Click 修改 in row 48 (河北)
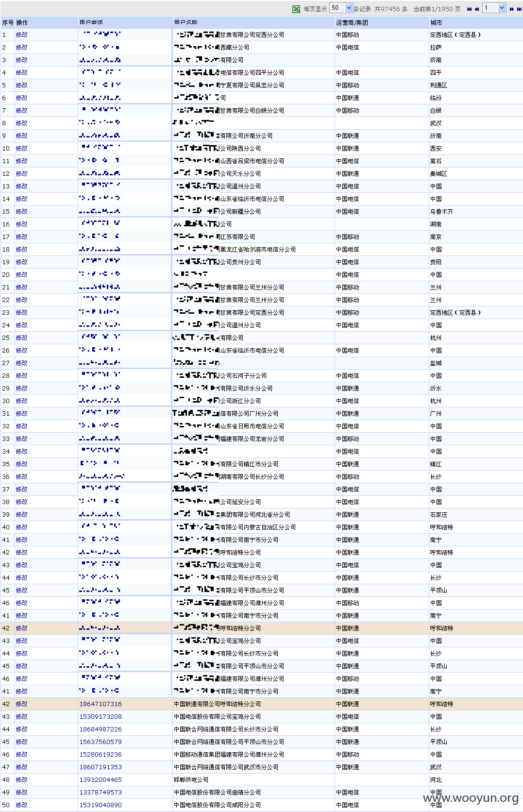Screen dimensions: 523x812 coord(22,780)
